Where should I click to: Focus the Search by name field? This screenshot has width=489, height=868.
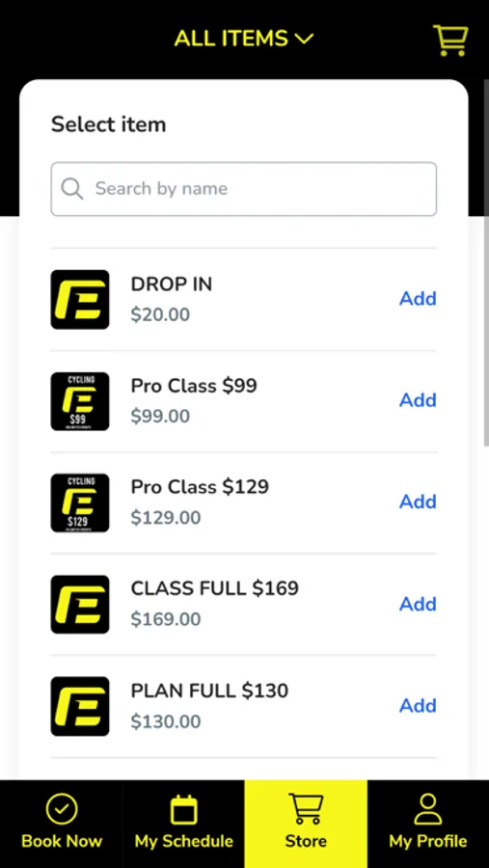click(244, 189)
